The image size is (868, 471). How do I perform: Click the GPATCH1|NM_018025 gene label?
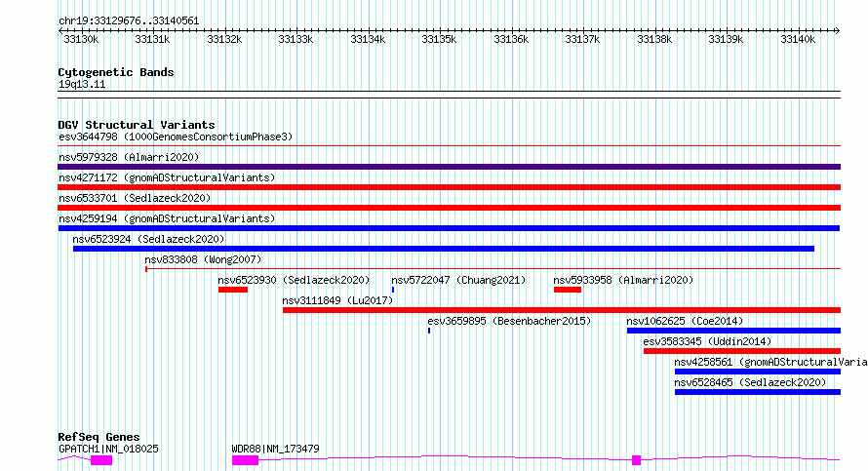(108, 449)
